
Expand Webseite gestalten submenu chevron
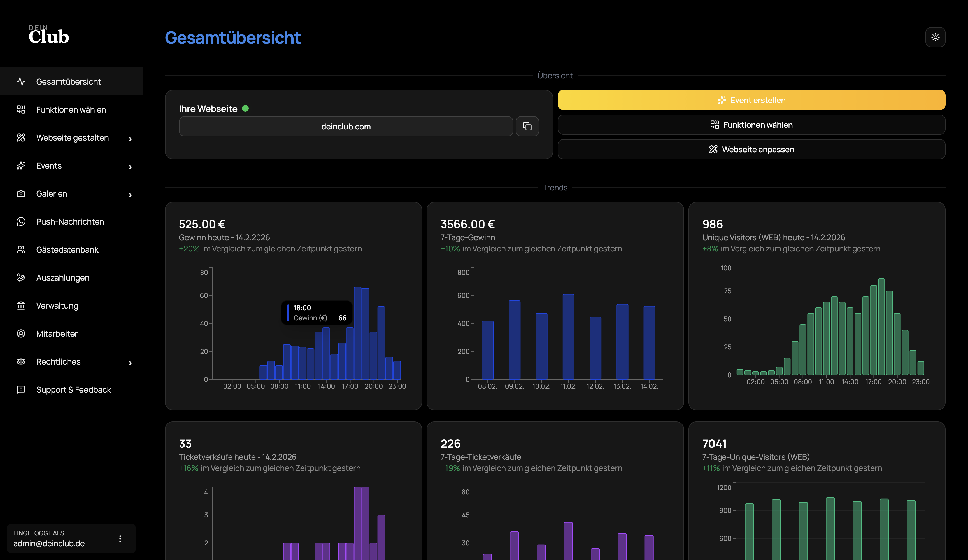click(x=131, y=139)
